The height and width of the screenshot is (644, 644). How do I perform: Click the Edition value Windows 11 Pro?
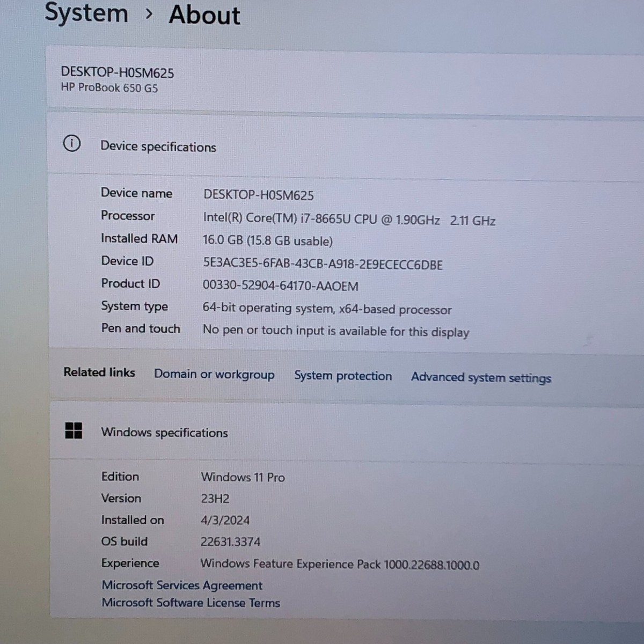(x=243, y=477)
